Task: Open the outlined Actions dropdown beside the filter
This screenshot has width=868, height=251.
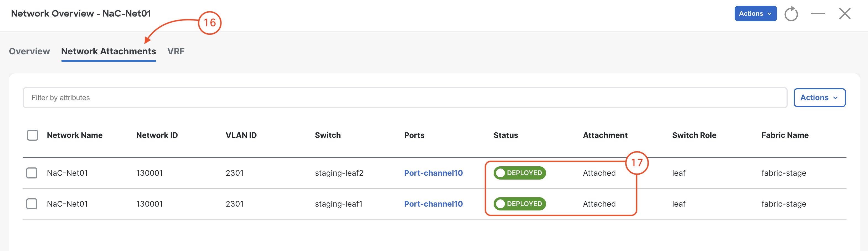Action: (819, 98)
